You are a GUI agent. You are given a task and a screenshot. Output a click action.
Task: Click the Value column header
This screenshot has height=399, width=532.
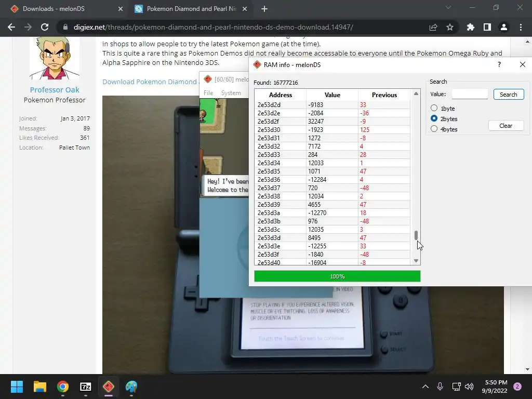click(x=332, y=95)
